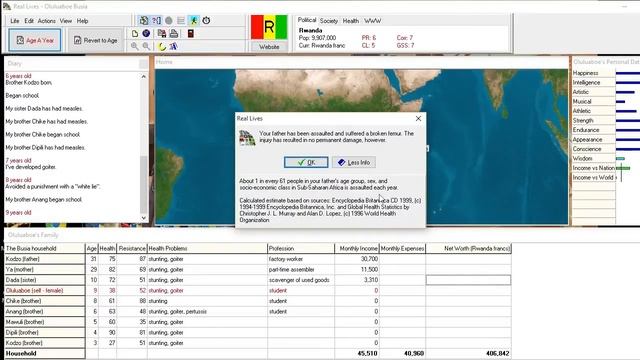640x360 pixels.
Task: Open the Edit menu
Action: click(x=29, y=21)
